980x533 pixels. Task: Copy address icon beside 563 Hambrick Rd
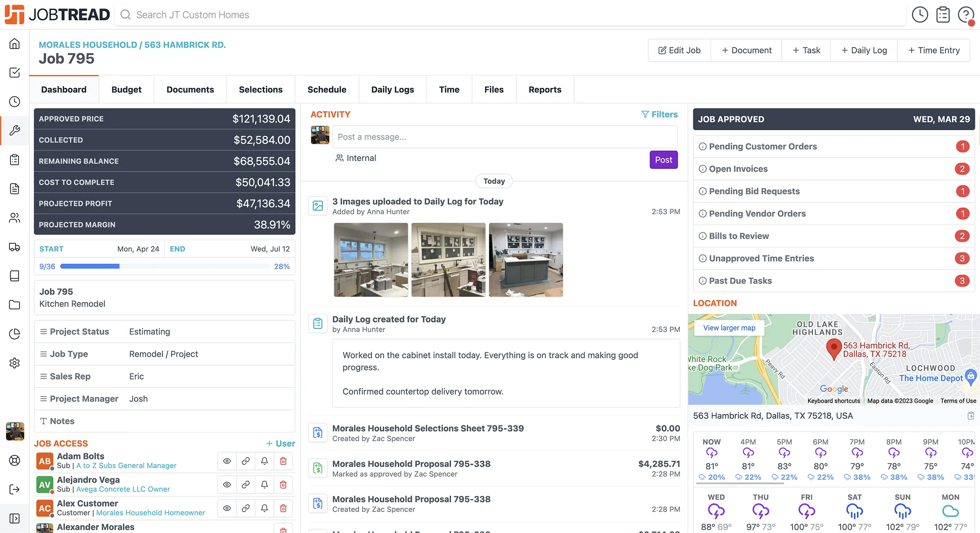coord(971,416)
